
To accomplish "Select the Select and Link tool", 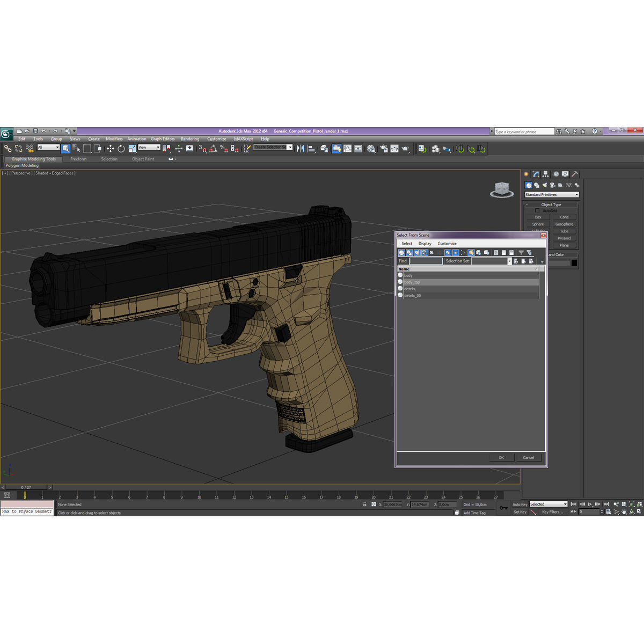I will coord(8,149).
